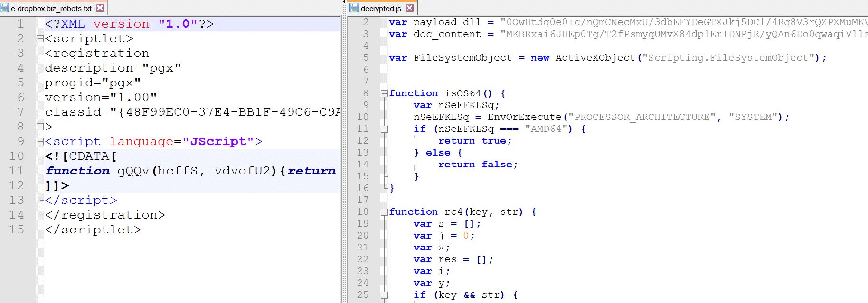Collapse the fold marker on line 8 left pane
Viewport: 868px width, 303px height.
pyautogui.click(x=40, y=127)
